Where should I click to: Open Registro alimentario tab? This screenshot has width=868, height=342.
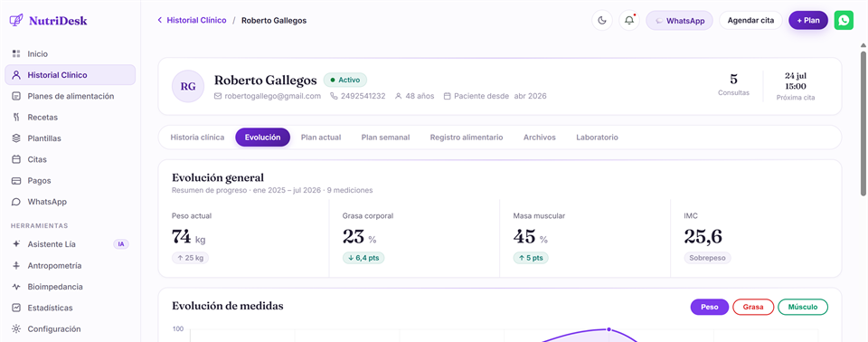click(467, 138)
